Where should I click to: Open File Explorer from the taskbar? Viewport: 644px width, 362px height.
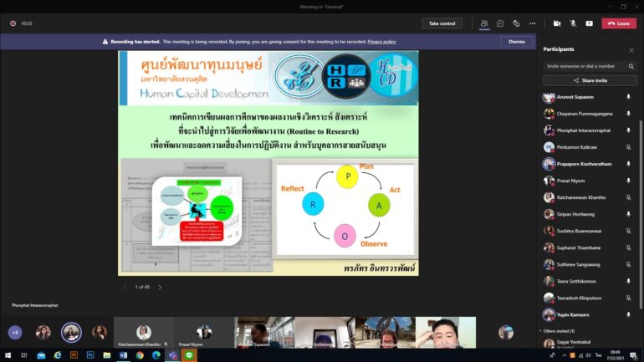pyautogui.click(x=107, y=355)
